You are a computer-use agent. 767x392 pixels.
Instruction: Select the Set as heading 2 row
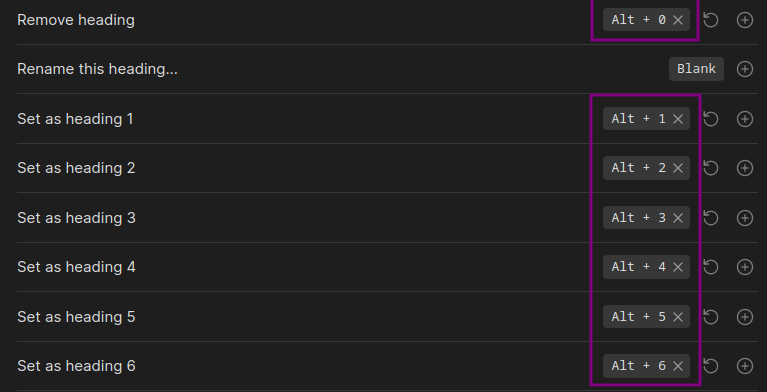(x=387, y=168)
